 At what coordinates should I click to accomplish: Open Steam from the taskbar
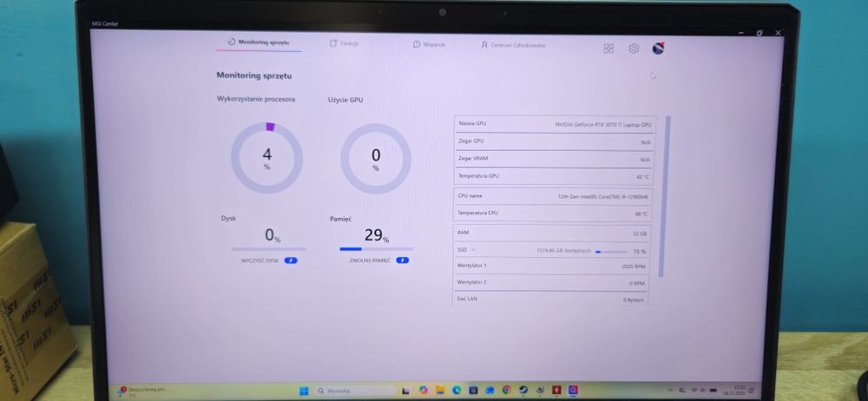[523, 391]
